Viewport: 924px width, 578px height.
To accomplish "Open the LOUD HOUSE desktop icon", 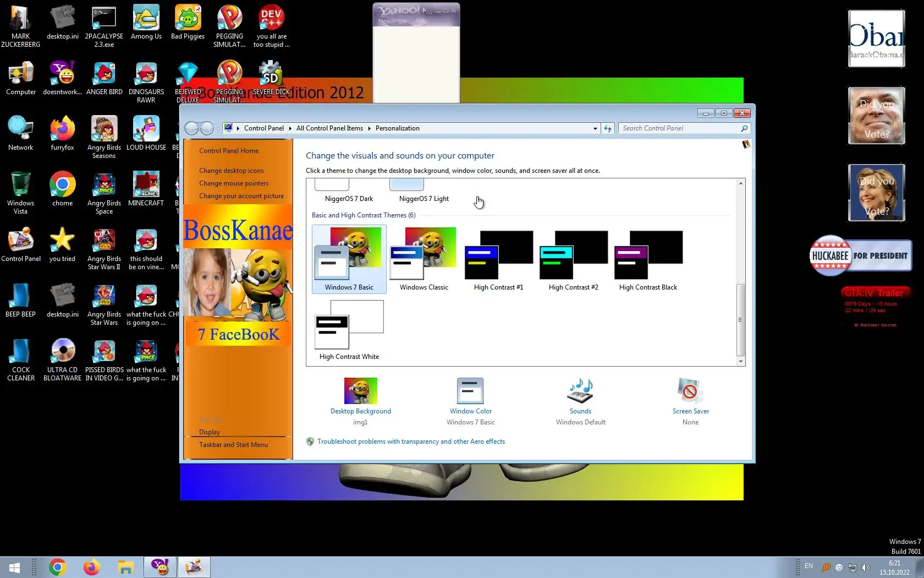I will [146, 134].
